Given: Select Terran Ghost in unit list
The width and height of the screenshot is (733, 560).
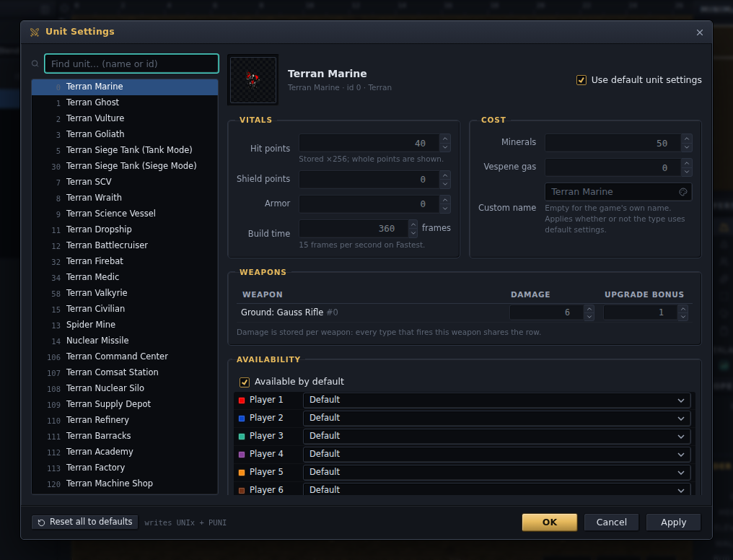Looking at the screenshot, I should pyautogui.click(x=125, y=102).
